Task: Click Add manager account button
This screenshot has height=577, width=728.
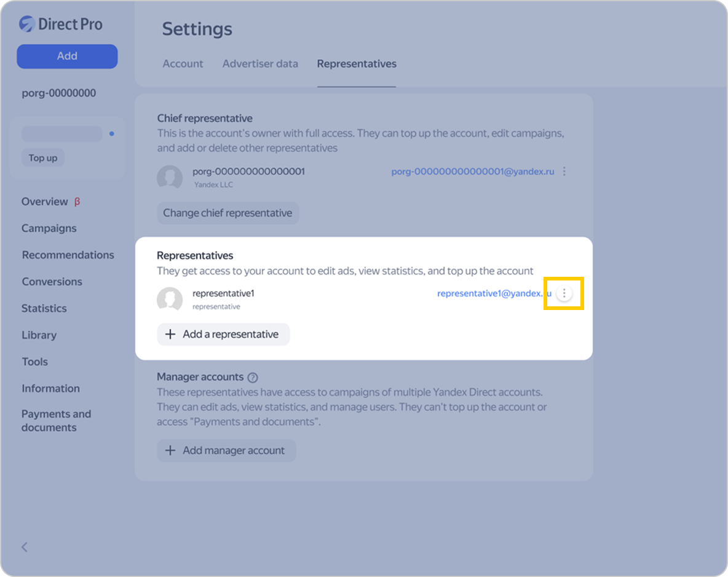Action: click(x=226, y=450)
